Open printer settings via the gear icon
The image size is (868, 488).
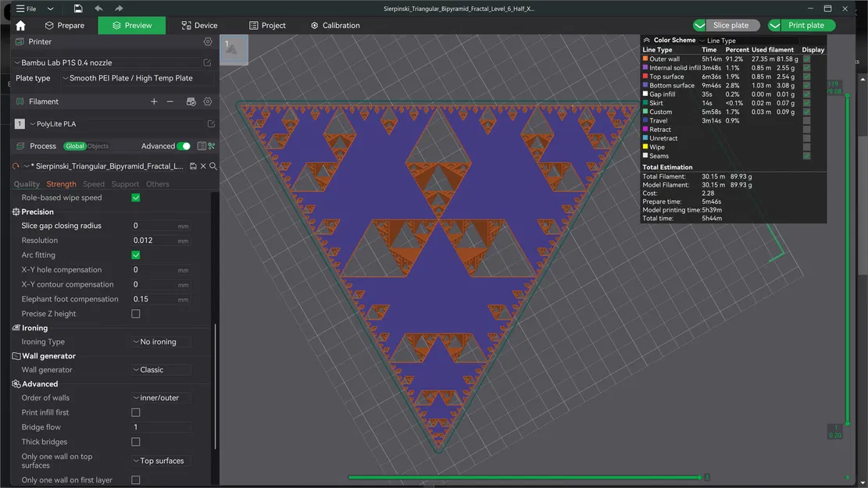(207, 41)
